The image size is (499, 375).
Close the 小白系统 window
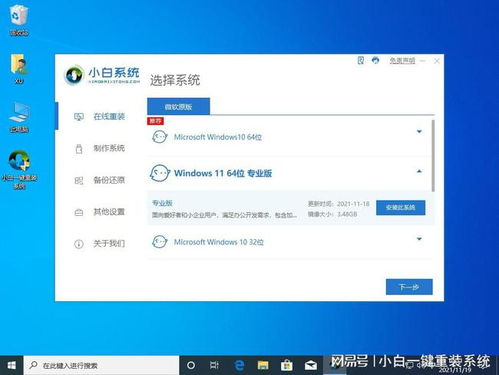(437, 61)
